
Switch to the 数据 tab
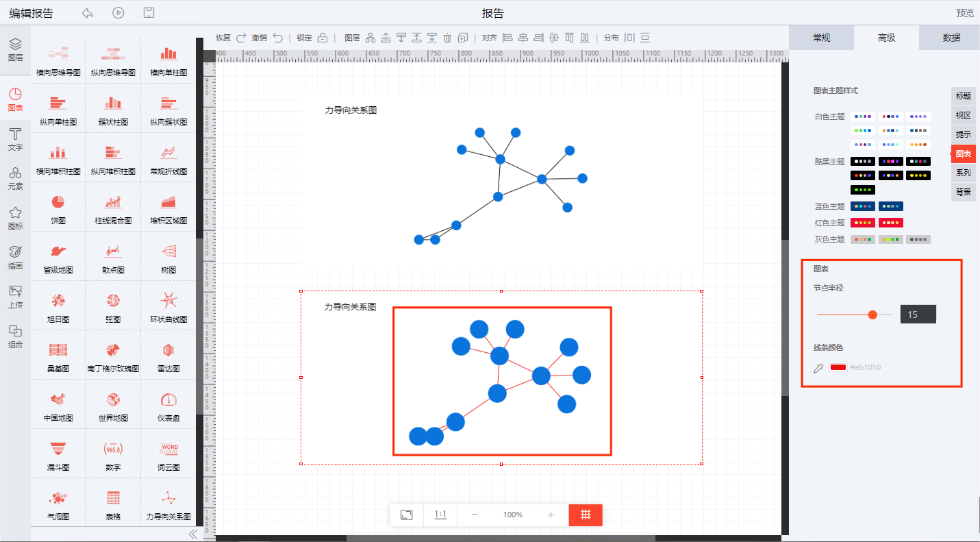(x=951, y=38)
